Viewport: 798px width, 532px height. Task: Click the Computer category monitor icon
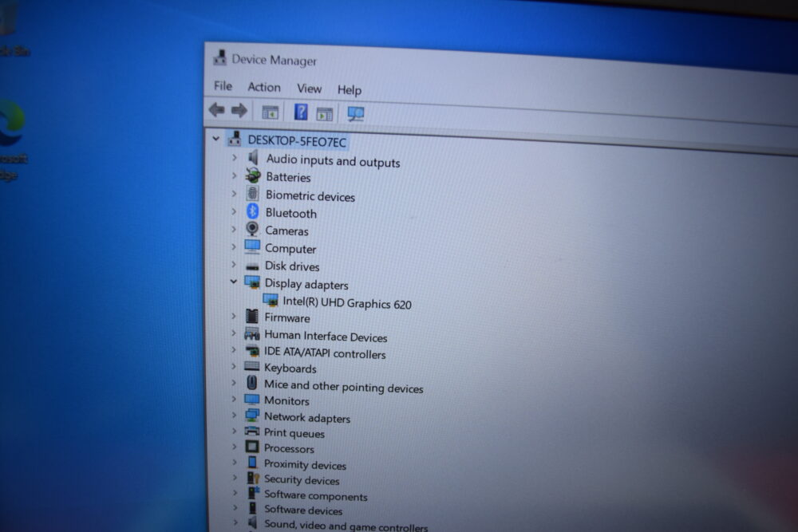(252, 246)
